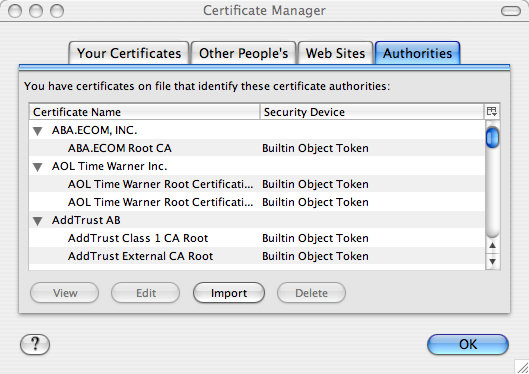Open the Other People's tab

tap(244, 53)
